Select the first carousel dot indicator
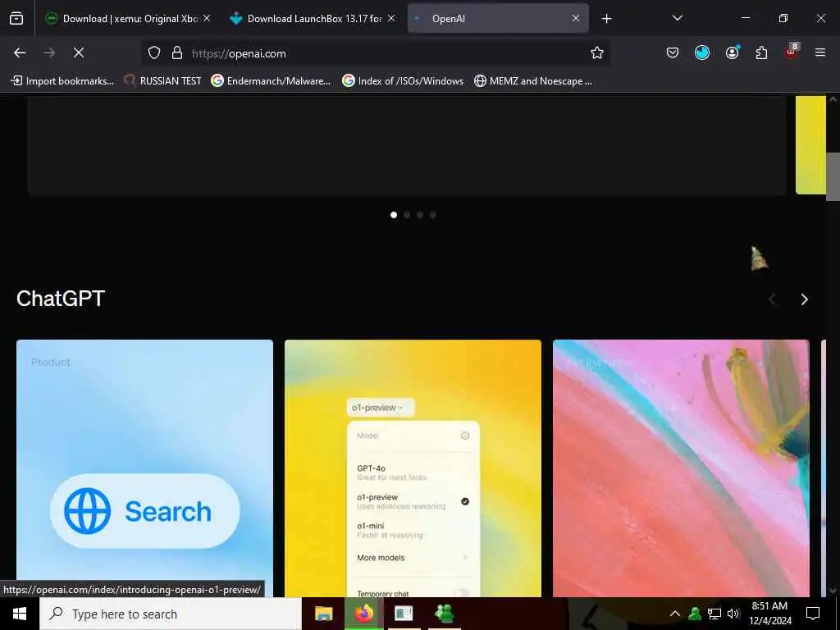 tap(394, 215)
